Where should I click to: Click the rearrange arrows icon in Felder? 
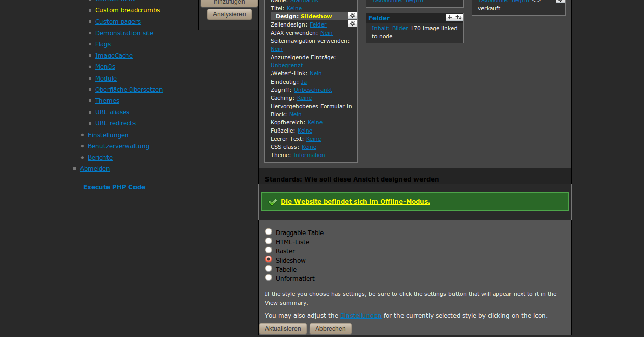(459, 18)
